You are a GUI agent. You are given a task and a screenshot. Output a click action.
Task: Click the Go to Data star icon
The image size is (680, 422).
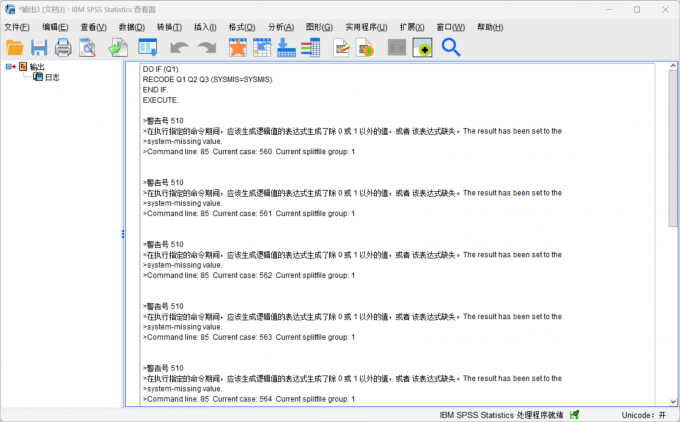[237, 47]
